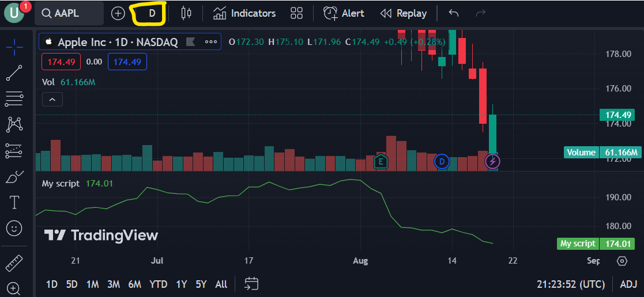
Task: Set date range to 3M
Action: click(114, 284)
